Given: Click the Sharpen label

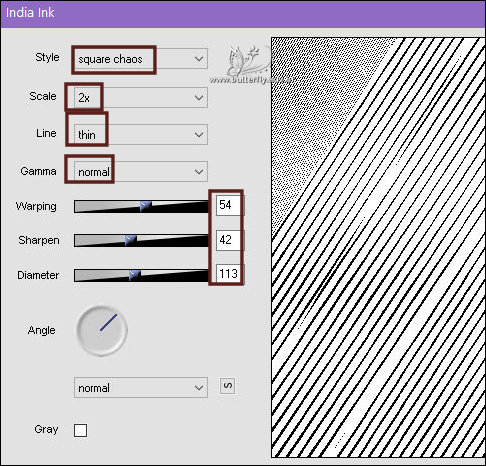Looking at the screenshot, I should point(39,240).
